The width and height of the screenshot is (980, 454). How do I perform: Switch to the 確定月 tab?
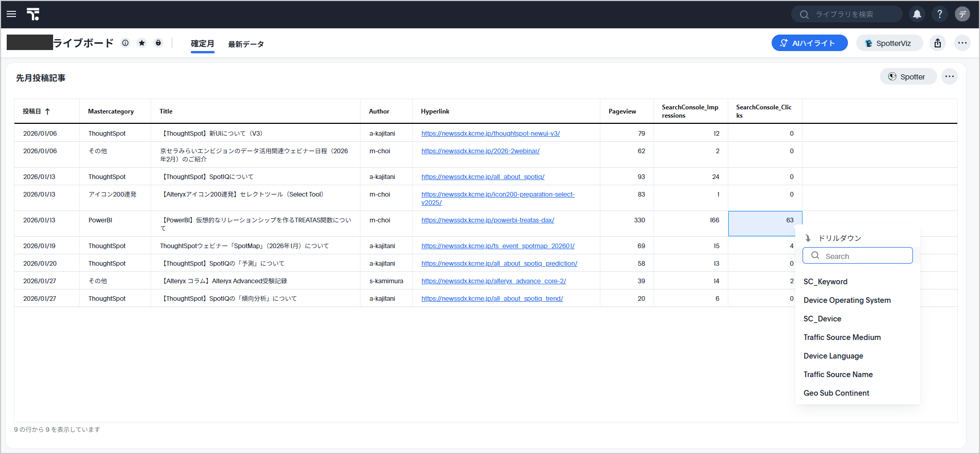[203, 44]
